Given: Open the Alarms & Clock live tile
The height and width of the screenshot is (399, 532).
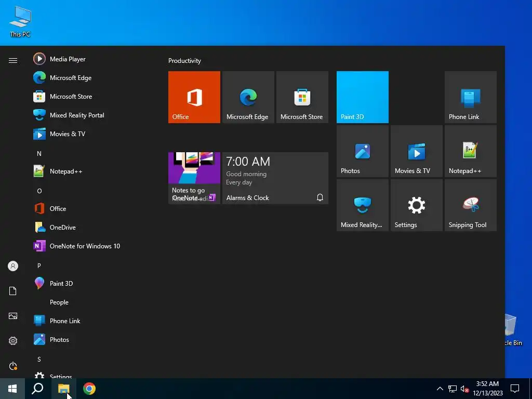Looking at the screenshot, I should pos(275,178).
